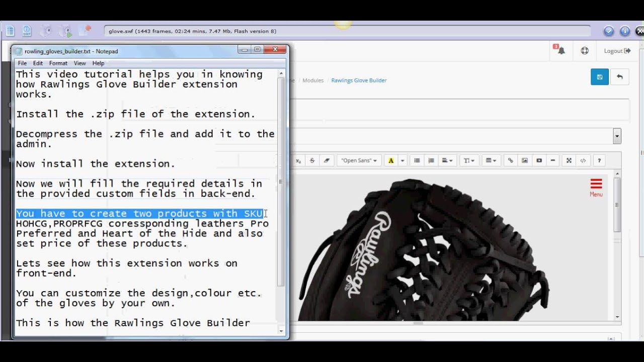This screenshot has height=362, width=644.
Task: Click text 'Install the .zip file of the extension.'
Action: 136,114
